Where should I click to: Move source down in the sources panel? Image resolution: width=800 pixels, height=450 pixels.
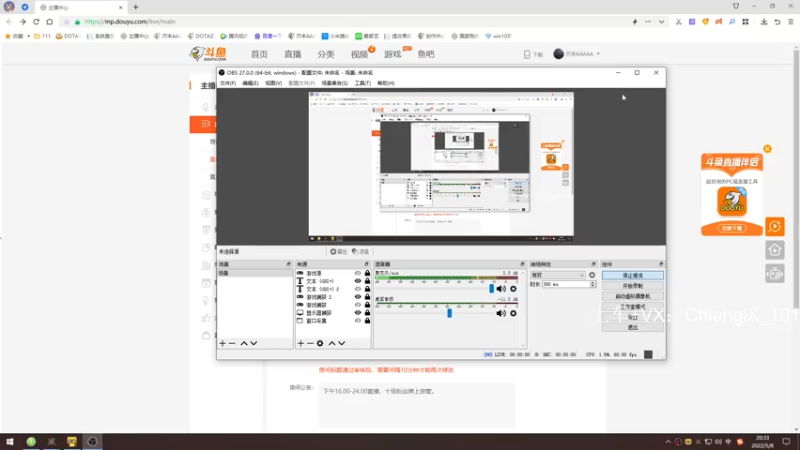[x=342, y=343]
